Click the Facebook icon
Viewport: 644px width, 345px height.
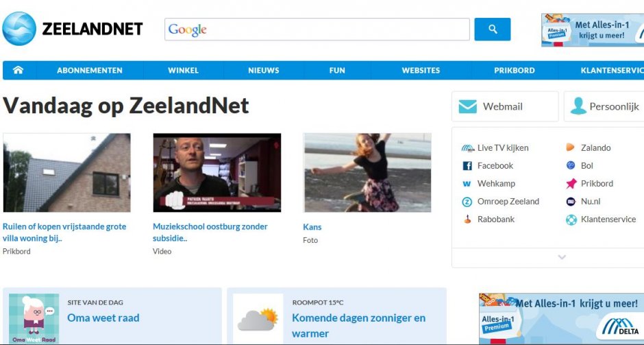(467, 166)
